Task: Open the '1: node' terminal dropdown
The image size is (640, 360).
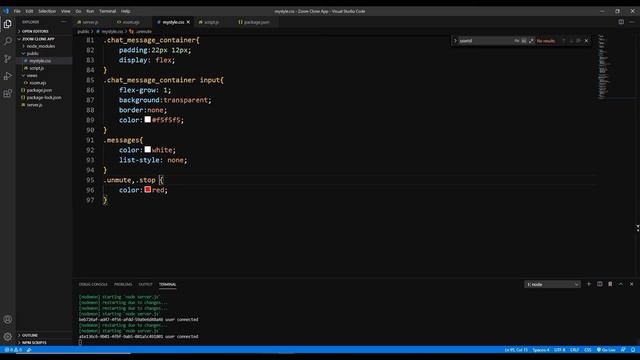Action: (x=552, y=284)
